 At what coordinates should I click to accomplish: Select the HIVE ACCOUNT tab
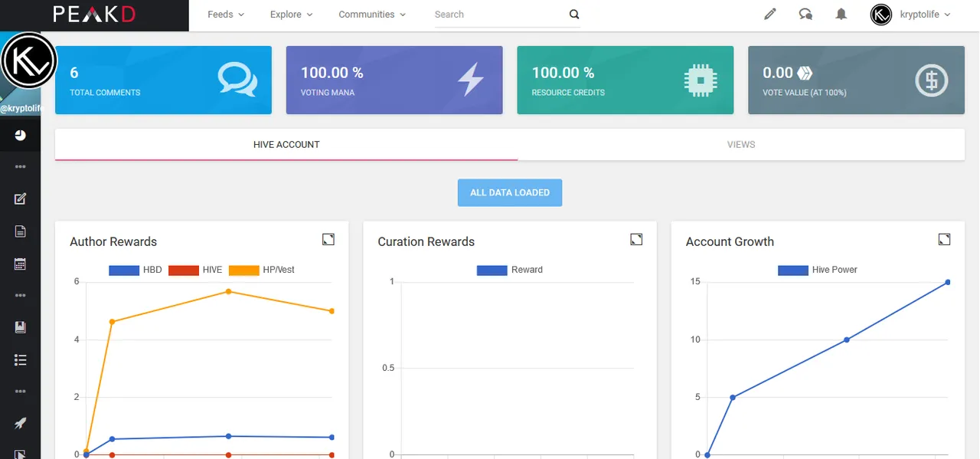click(x=286, y=144)
